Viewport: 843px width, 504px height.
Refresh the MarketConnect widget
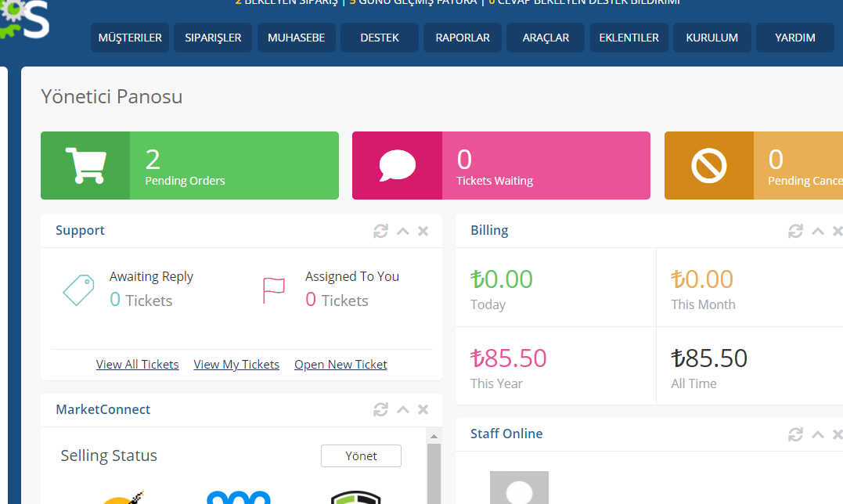[x=380, y=410]
